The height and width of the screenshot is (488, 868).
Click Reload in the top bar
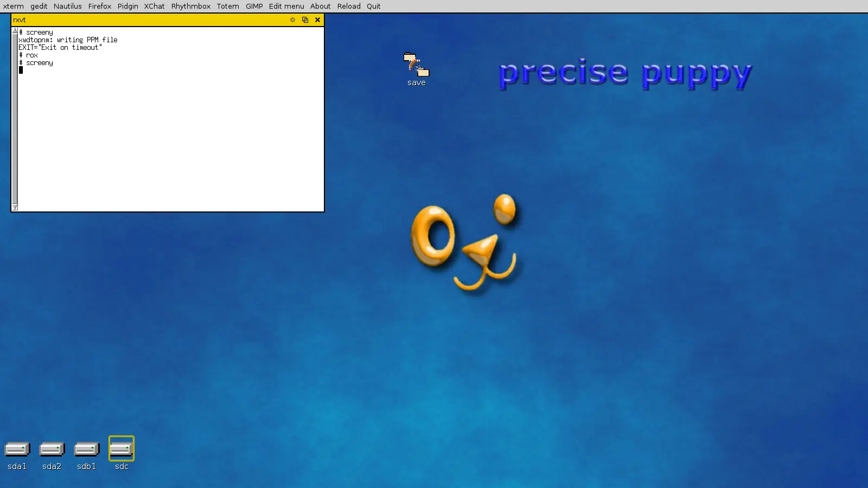pos(349,6)
